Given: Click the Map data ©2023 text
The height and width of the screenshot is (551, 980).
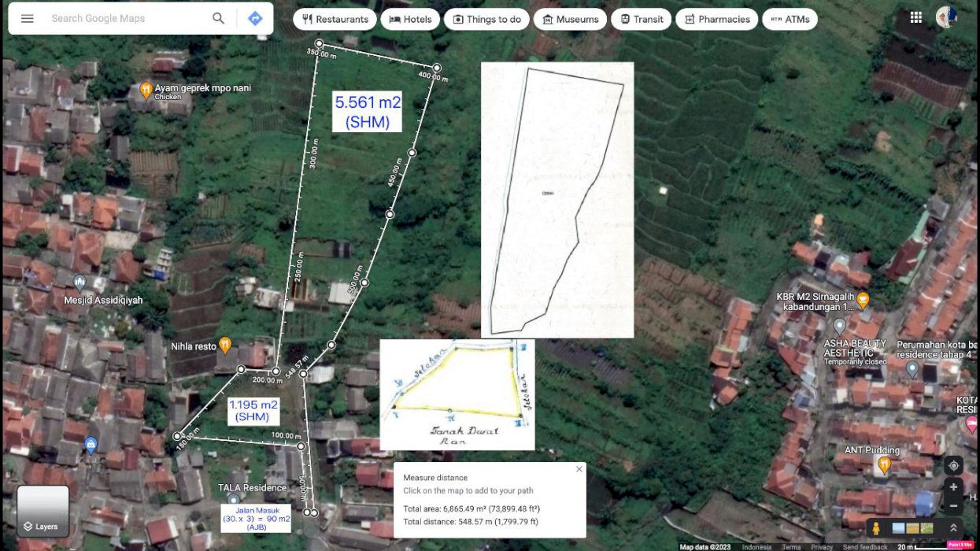Looking at the screenshot, I should coord(706,547).
